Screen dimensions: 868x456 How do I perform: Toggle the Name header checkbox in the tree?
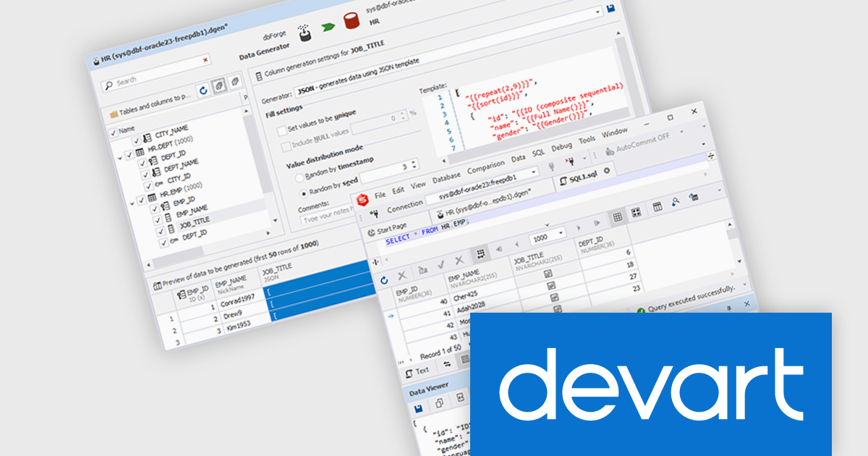[x=114, y=132]
